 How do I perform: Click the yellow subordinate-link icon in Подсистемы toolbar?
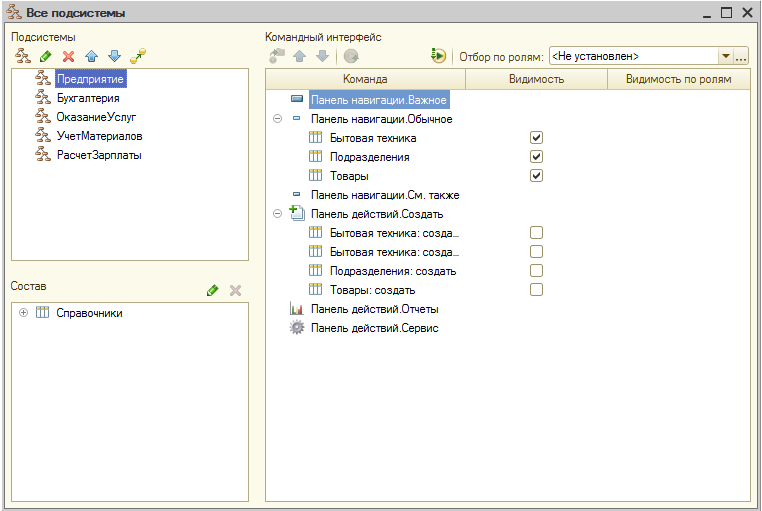pyautogui.click(x=138, y=56)
